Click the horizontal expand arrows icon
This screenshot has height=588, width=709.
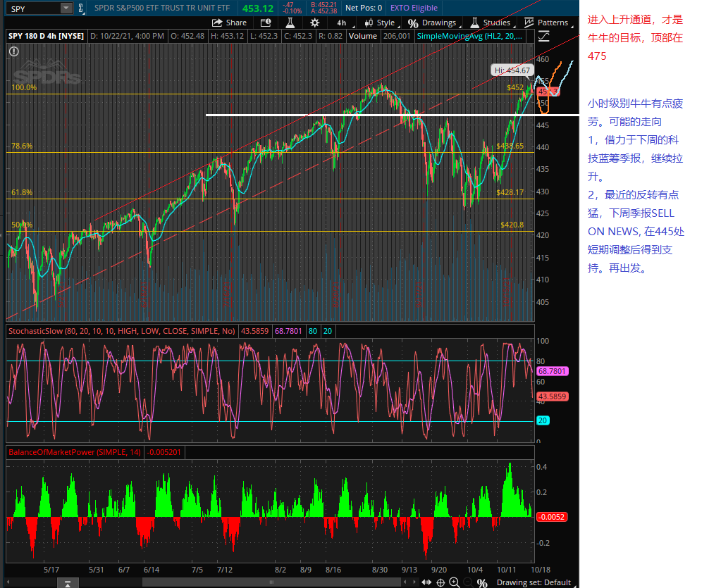pos(426,582)
